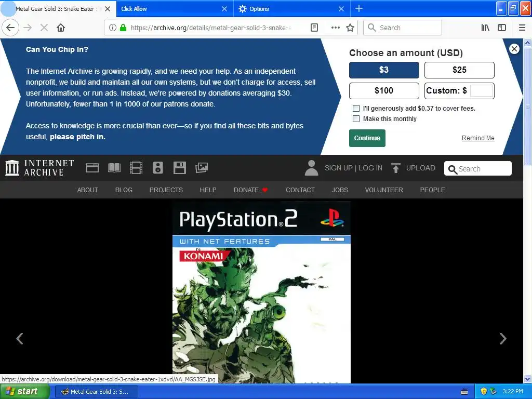This screenshot has height=399, width=532.
Task: Close the donation banner
Action: 514,49
